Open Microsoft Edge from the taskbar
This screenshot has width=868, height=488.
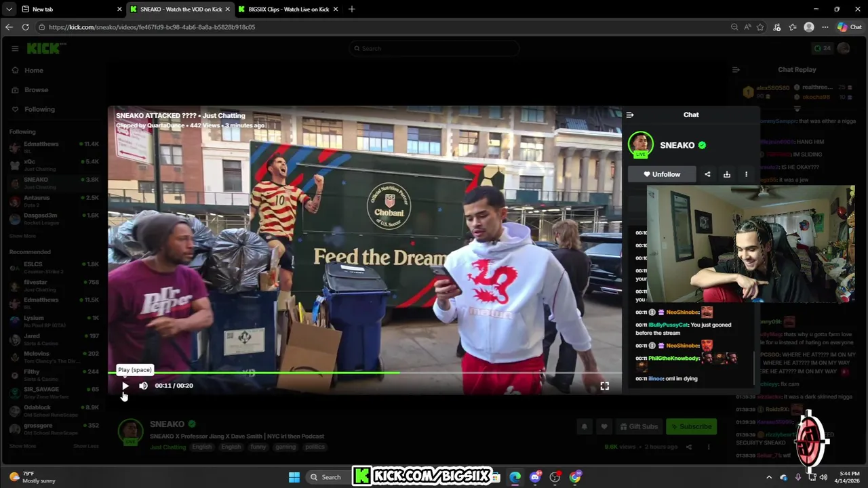(x=515, y=477)
